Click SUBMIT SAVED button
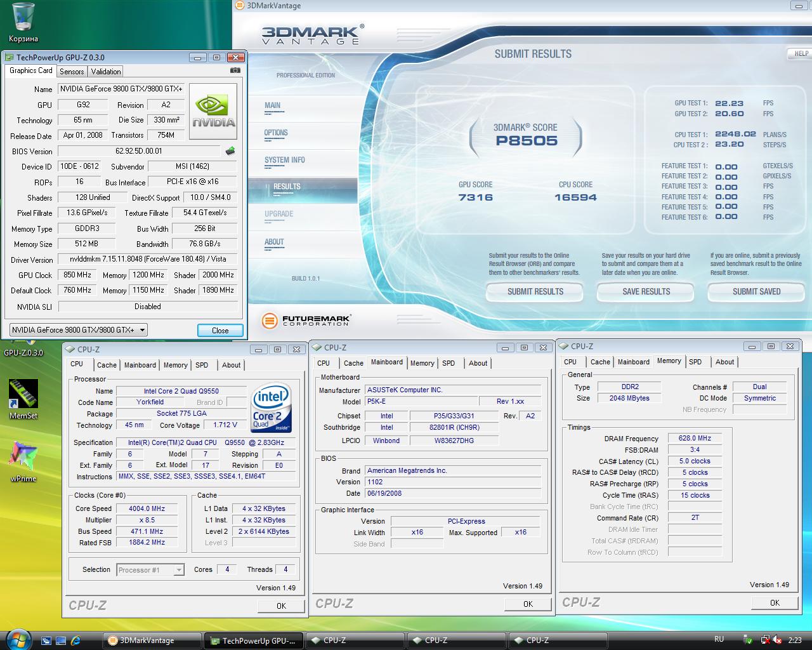This screenshot has width=812, height=650. tap(757, 292)
